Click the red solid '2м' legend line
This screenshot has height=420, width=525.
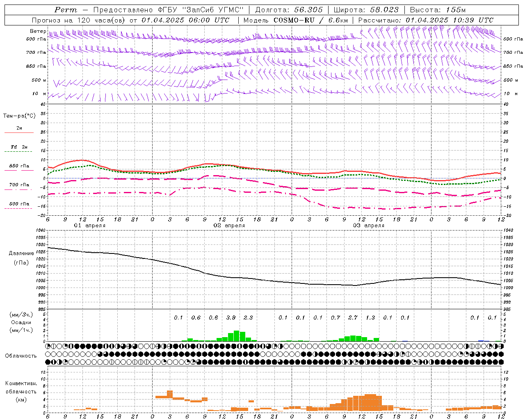(19, 133)
